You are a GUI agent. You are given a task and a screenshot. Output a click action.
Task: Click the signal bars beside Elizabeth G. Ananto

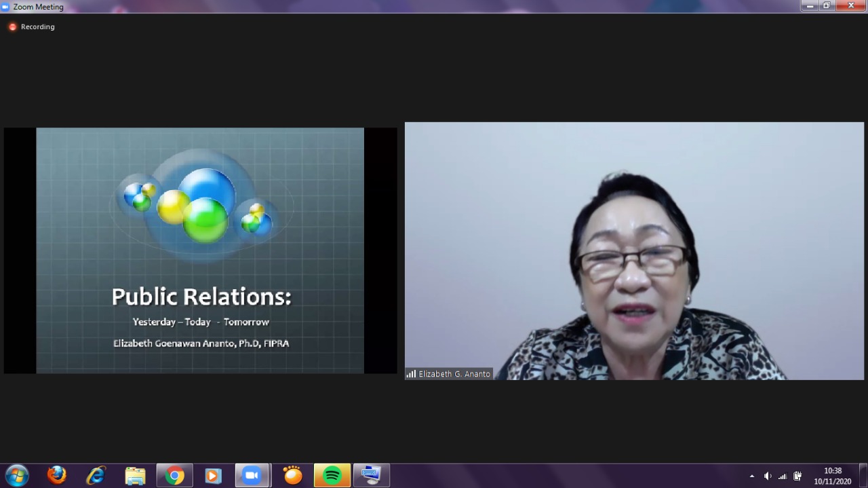[411, 374]
